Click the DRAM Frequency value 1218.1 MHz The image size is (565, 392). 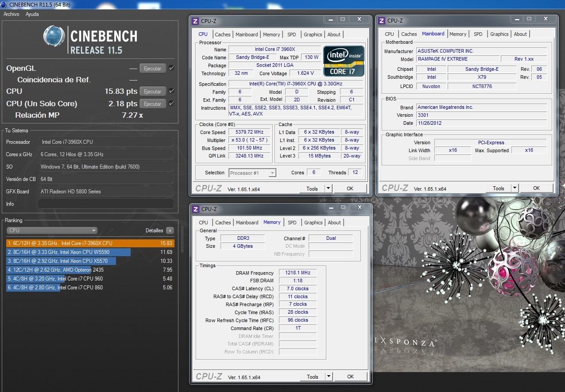coord(298,273)
